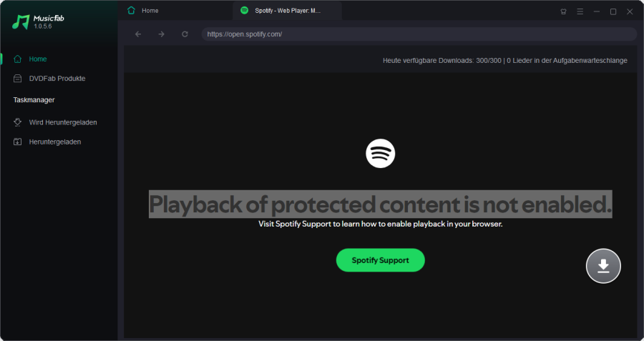Close the MusicFab window

630,11
